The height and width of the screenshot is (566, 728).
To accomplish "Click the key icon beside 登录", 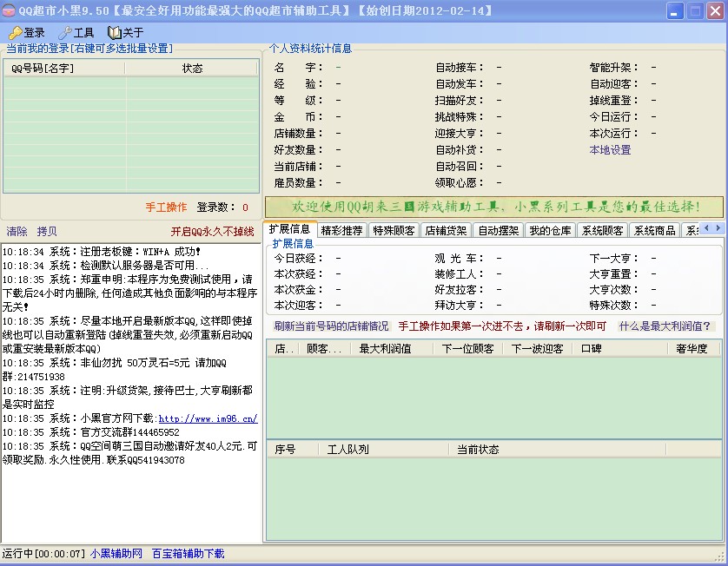I will pos(16,32).
